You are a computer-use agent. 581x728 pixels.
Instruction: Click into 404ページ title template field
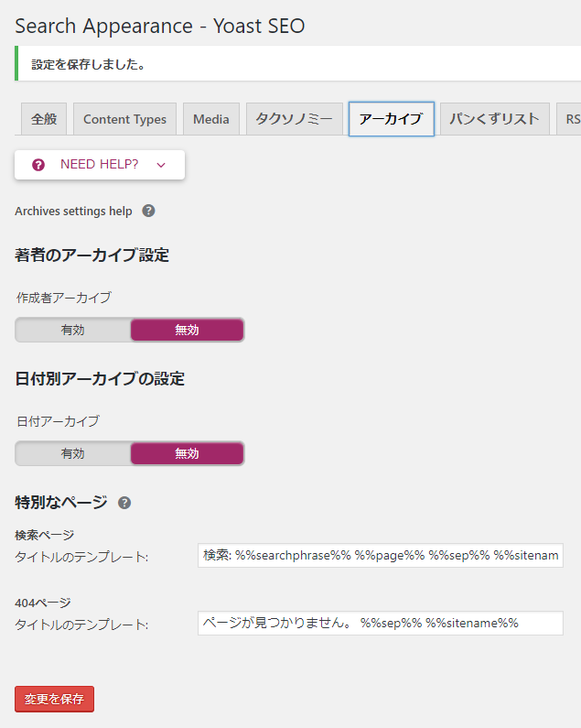click(x=381, y=623)
